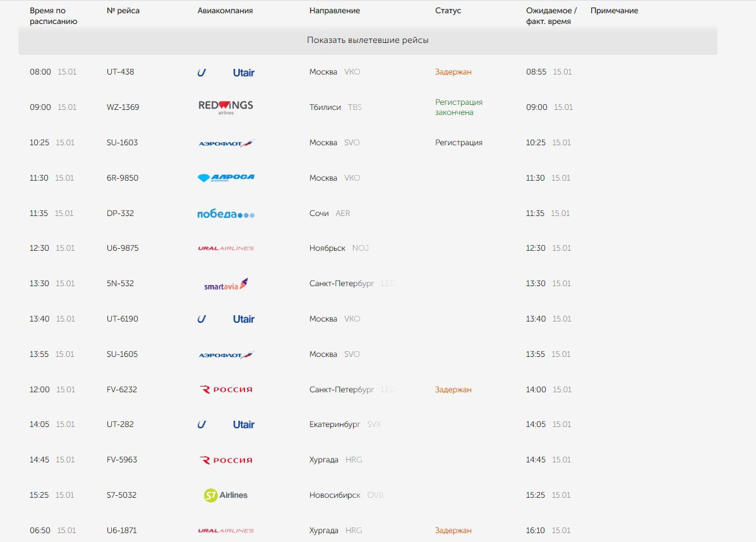Click the "Направление" column header

pos(335,11)
